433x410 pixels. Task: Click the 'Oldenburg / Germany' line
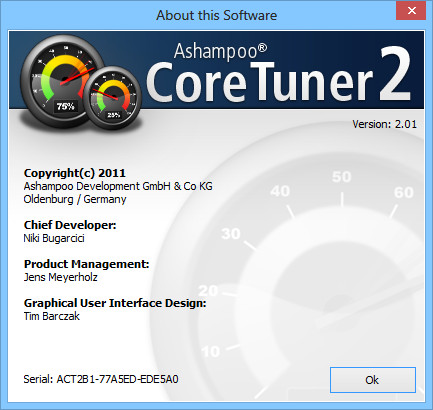(x=75, y=199)
